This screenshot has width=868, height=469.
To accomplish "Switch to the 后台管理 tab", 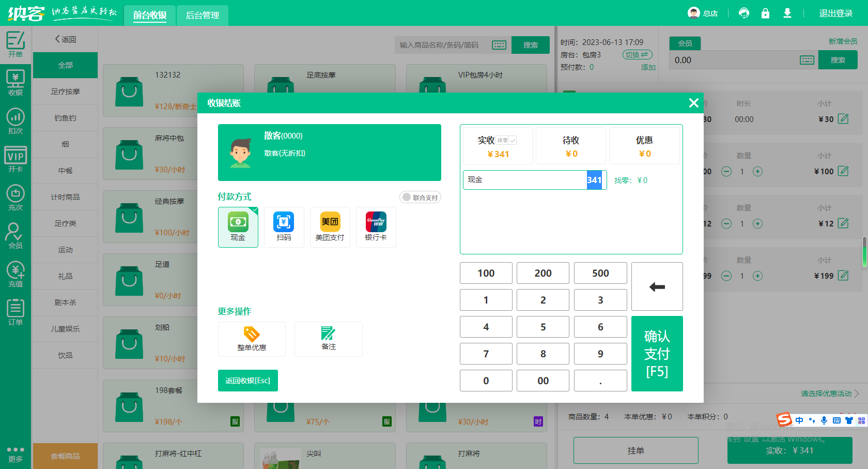I will 203,15.
